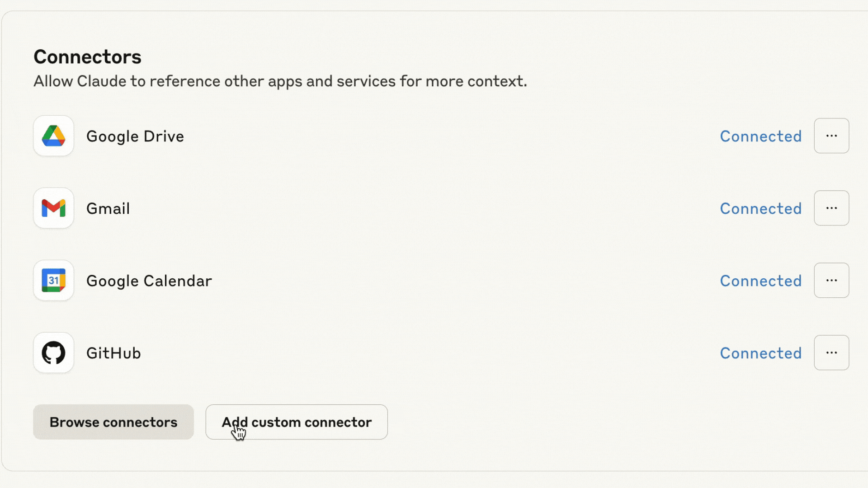The height and width of the screenshot is (488, 868).
Task: Click the GitHub octocat icon
Action: [53, 353]
